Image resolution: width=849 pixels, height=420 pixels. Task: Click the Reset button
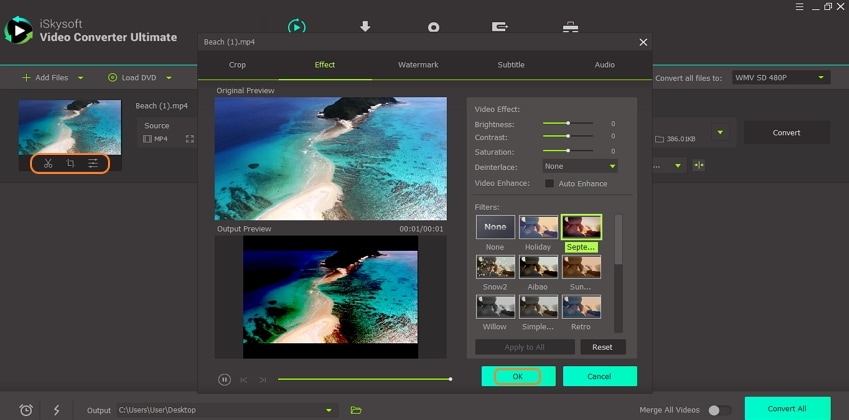pos(603,347)
